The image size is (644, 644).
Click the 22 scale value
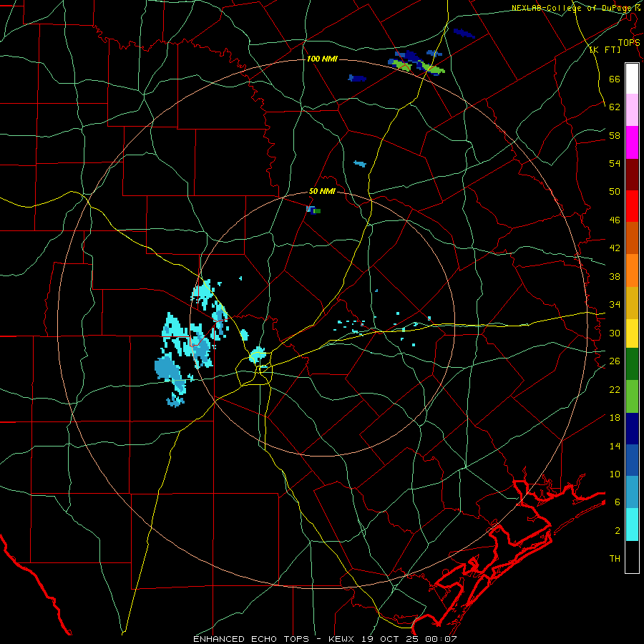(x=615, y=389)
